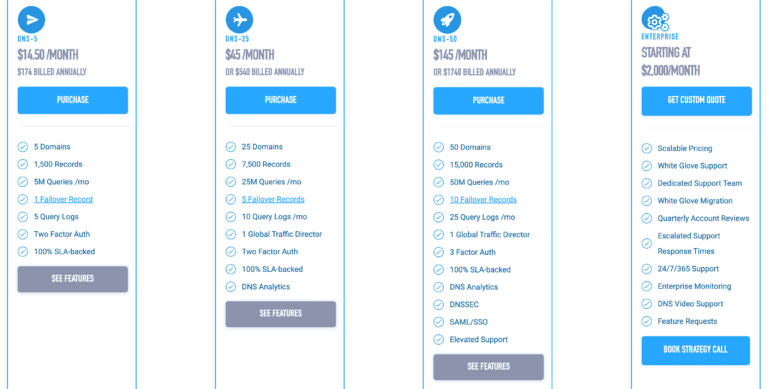Request a custom quote for Enterprise
768x389 pixels.
point(696,100)
